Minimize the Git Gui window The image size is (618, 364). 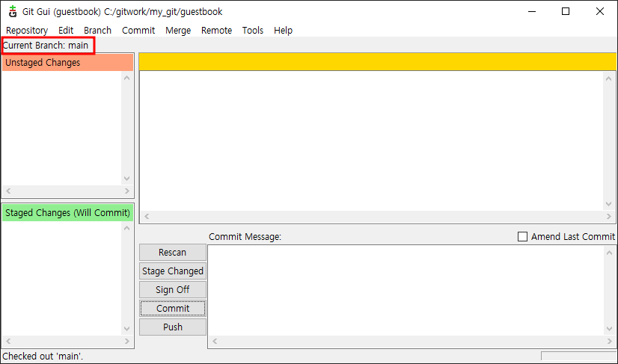[532, 11]
